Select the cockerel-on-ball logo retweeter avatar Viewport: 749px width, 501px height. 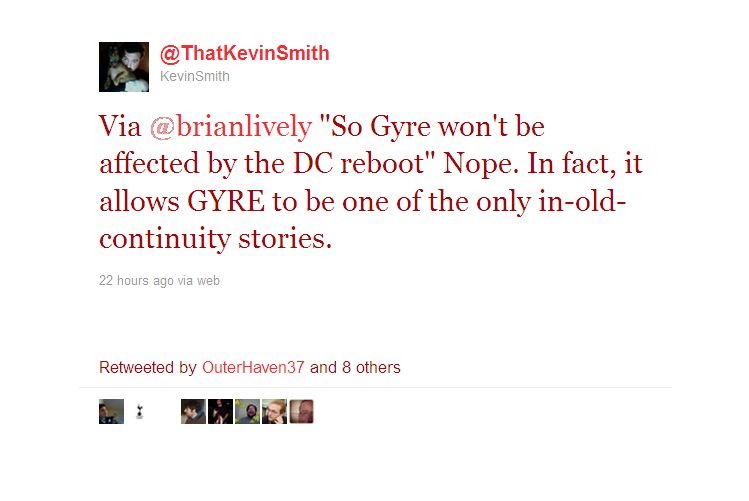click(139, 412)
